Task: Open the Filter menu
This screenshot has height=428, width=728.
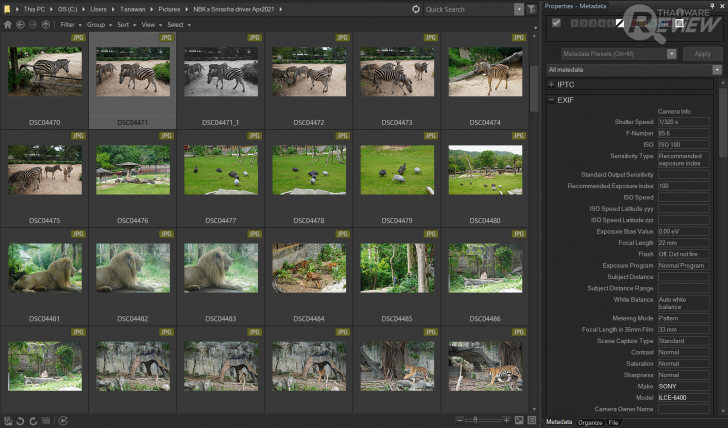Action: point(68,24)
